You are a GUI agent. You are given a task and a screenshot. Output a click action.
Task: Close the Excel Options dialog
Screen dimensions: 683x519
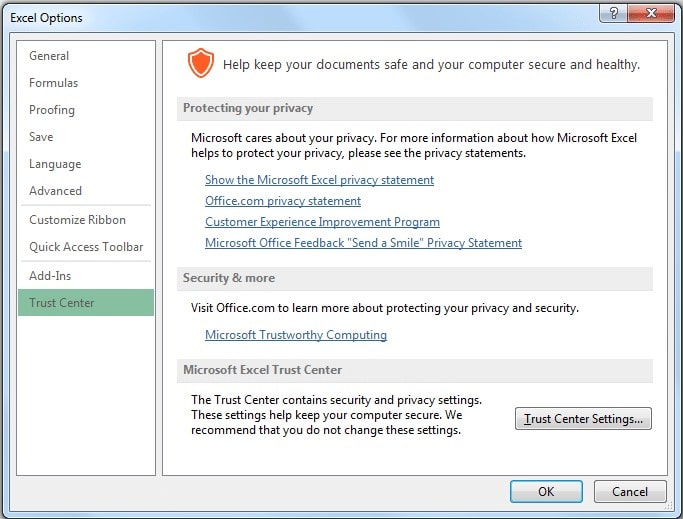651,13
